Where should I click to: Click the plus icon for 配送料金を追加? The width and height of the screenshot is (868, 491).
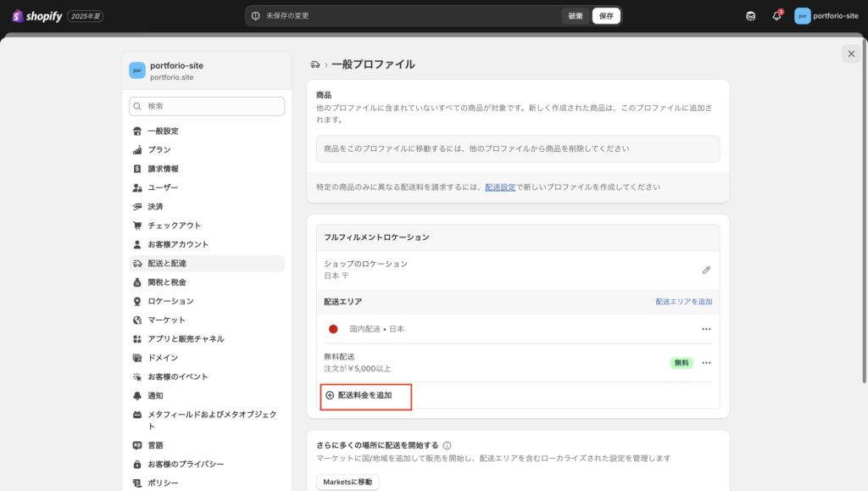[330, 395]
